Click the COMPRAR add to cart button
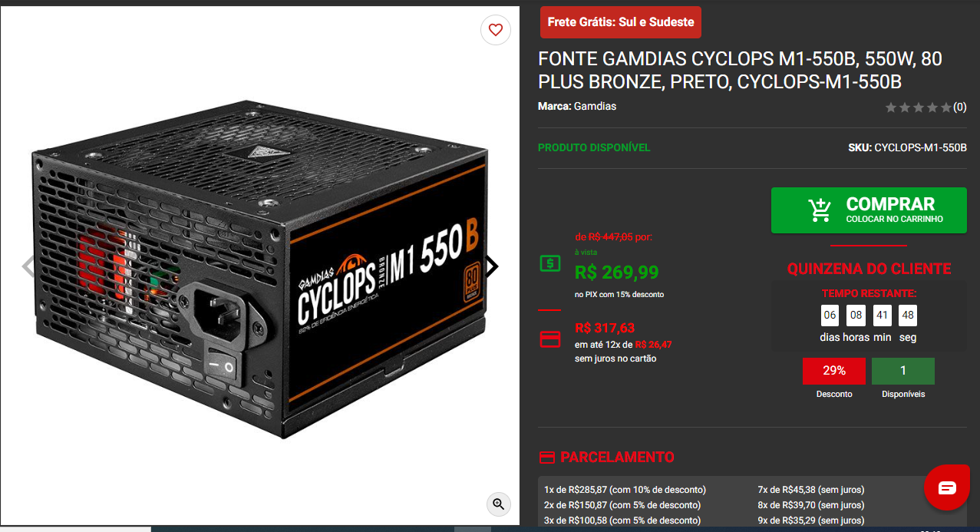This screenshot has height=532, width=980. pyautogui.click(x=869, y=210)
